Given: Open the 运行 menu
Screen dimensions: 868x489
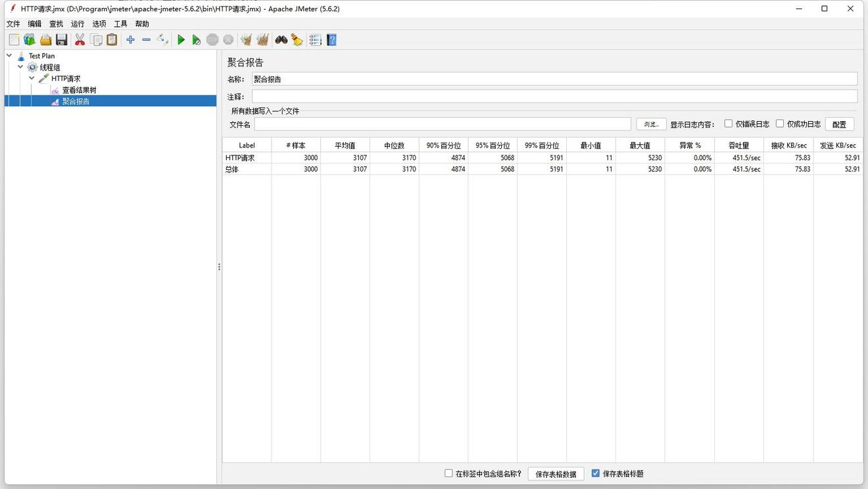Looking at the screenshot, I should (x=78, y=24).
